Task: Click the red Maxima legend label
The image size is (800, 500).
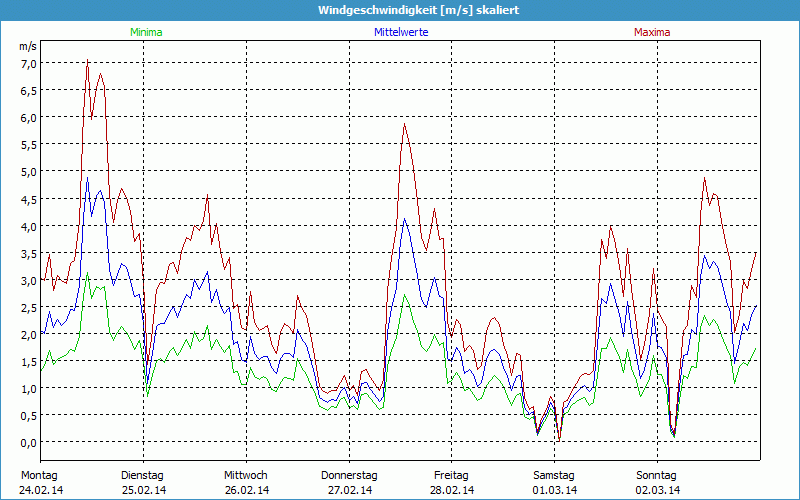Action: tap(652, 32)
